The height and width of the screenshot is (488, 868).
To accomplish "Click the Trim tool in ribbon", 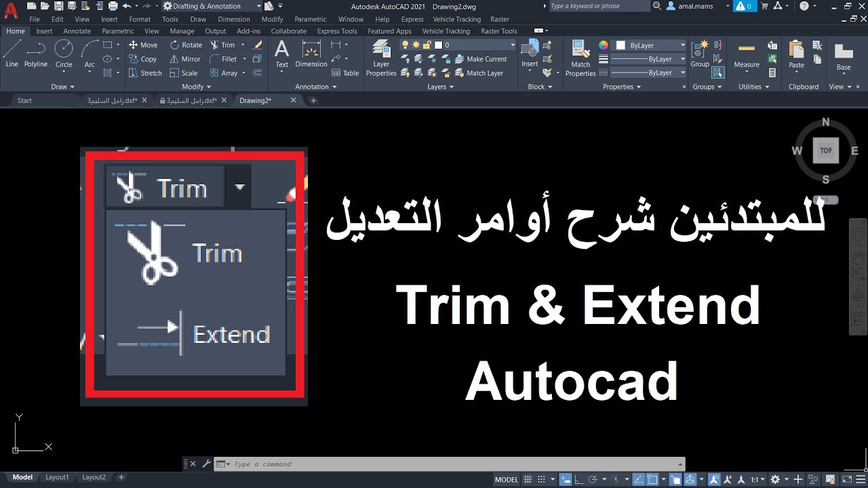I will coord(222,45).
